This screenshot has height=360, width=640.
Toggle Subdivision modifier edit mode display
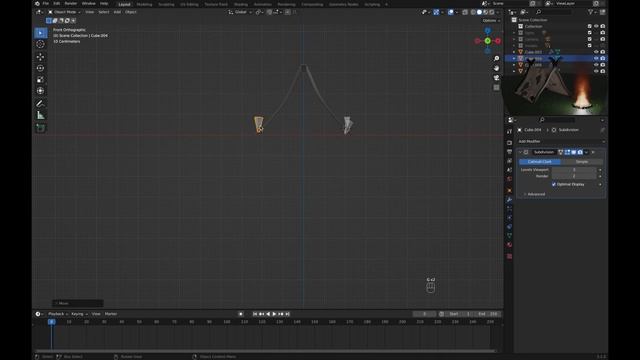(x=567, y=152)
